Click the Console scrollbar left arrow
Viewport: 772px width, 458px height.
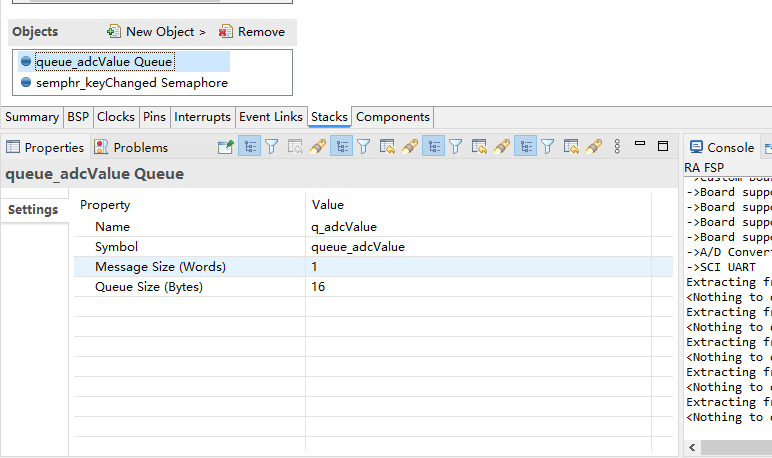[x=692, y=447]
